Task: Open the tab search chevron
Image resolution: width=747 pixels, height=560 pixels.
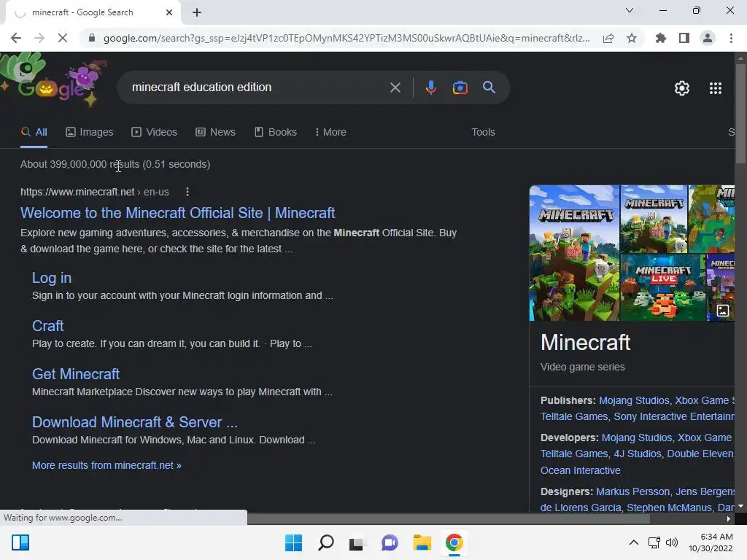Action: (630, 10)
